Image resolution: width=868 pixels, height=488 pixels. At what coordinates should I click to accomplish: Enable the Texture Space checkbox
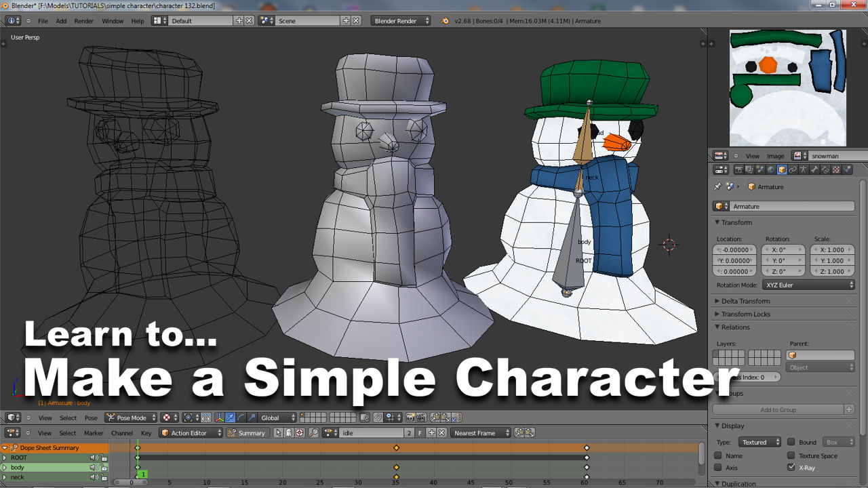coord(791,456)
